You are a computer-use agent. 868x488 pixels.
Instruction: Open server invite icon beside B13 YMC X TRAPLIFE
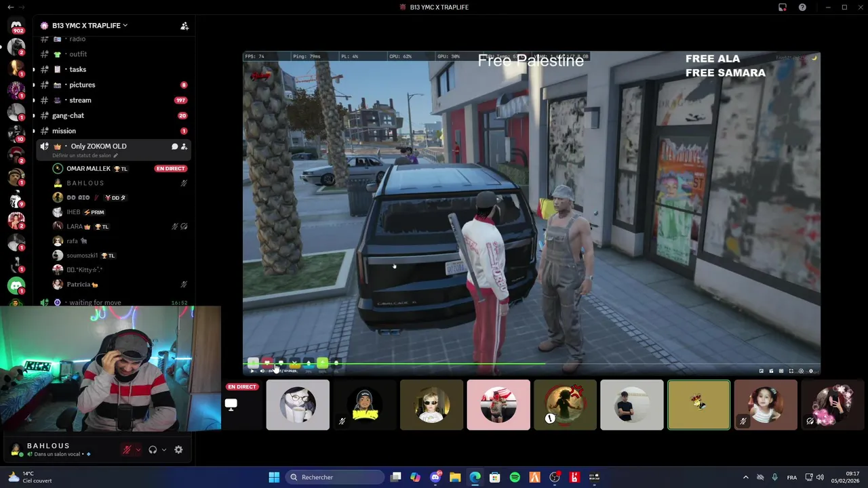(x=184, y=26)
